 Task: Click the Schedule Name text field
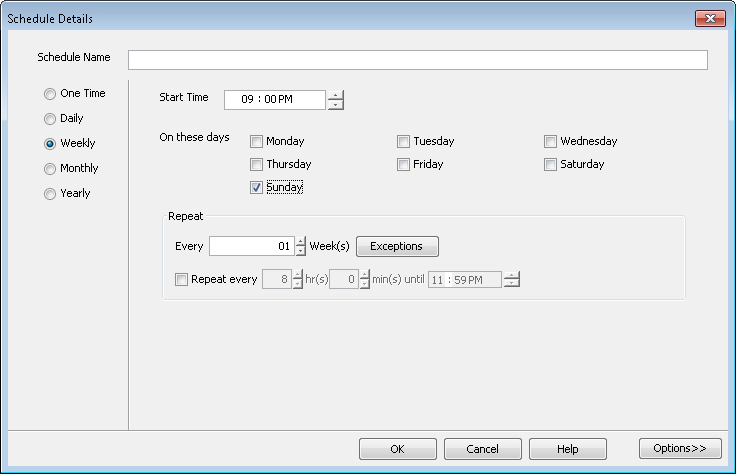(x=417, y=60)
